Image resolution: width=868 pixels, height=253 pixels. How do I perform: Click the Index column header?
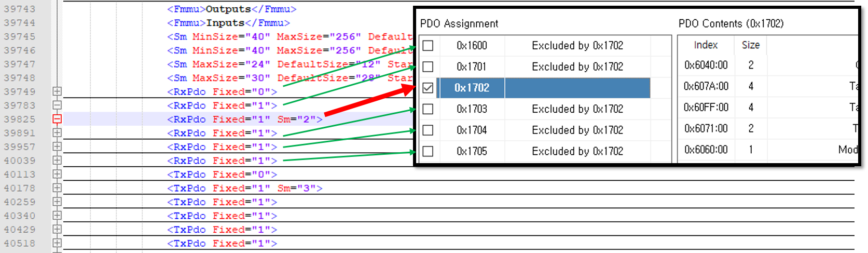click(x=706, y=45)
